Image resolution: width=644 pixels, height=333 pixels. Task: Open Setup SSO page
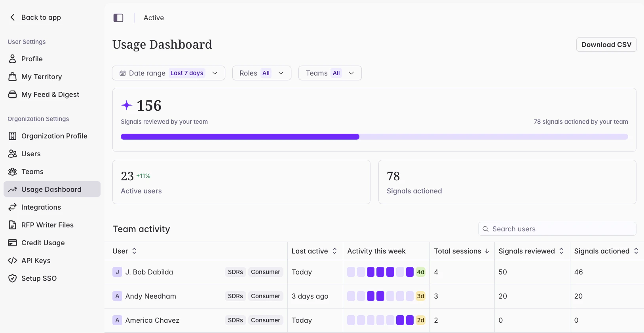pos(52,278)
